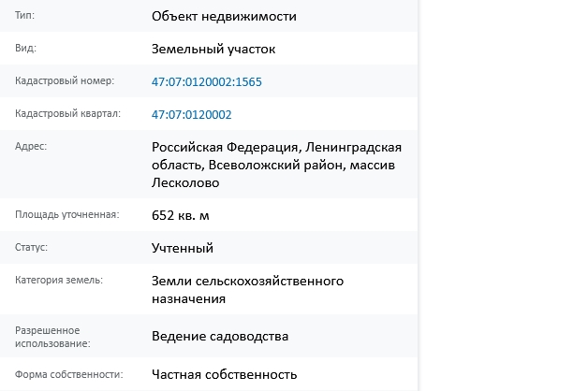
Task: Click the 'Форма собственности:' label
Action: coord(69,374)
